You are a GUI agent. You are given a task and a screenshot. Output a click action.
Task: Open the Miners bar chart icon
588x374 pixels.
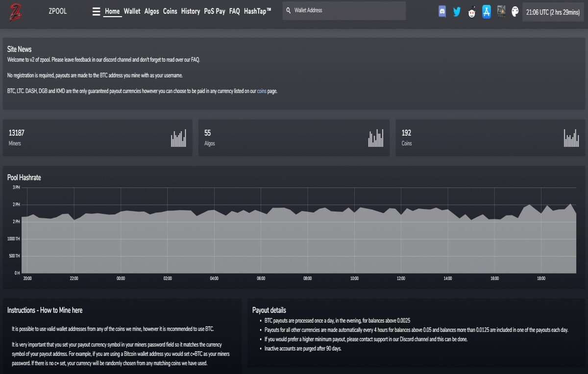179,138
